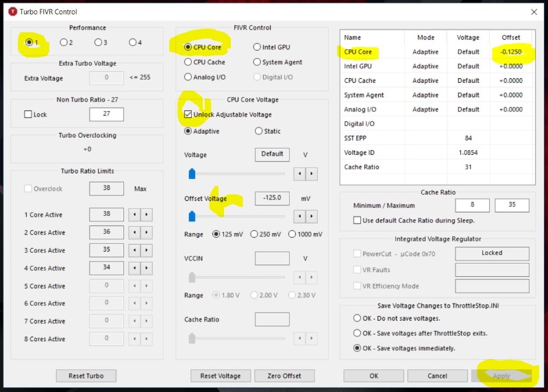Click the Offset Voltage field showing -125.0
The height and width of the screenshot is (392, 548).
(272, 198)
